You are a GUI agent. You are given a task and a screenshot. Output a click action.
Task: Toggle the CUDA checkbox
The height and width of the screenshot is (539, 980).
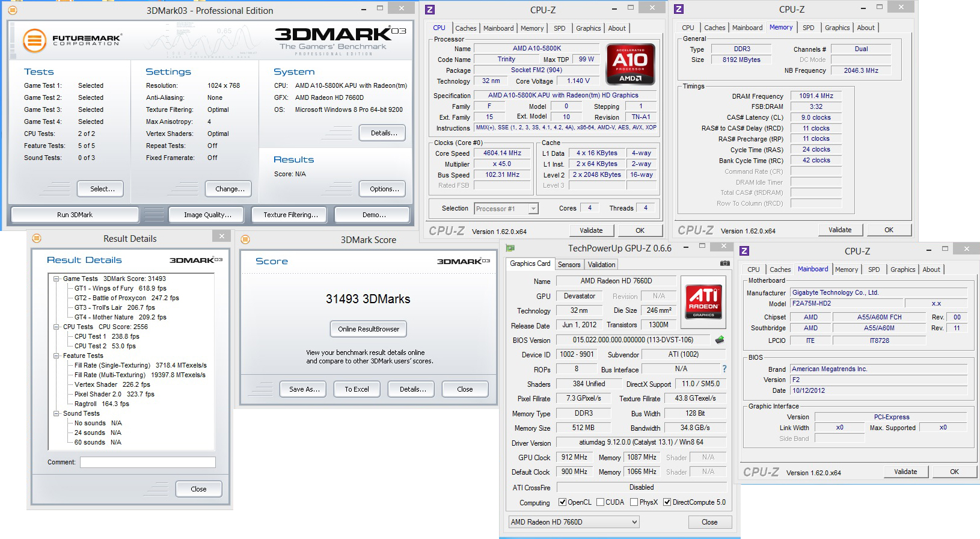click(599, 502)
